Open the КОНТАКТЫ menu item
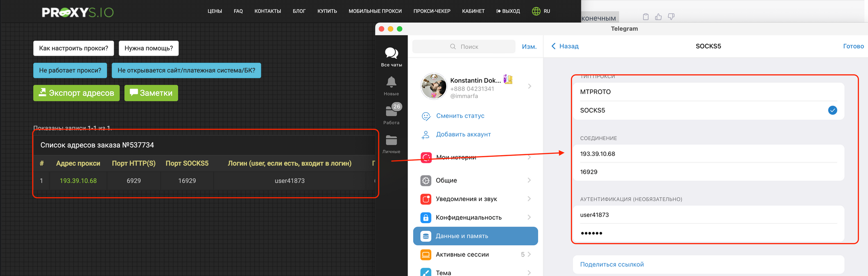 pyautogui.click(x=268, y=11)
